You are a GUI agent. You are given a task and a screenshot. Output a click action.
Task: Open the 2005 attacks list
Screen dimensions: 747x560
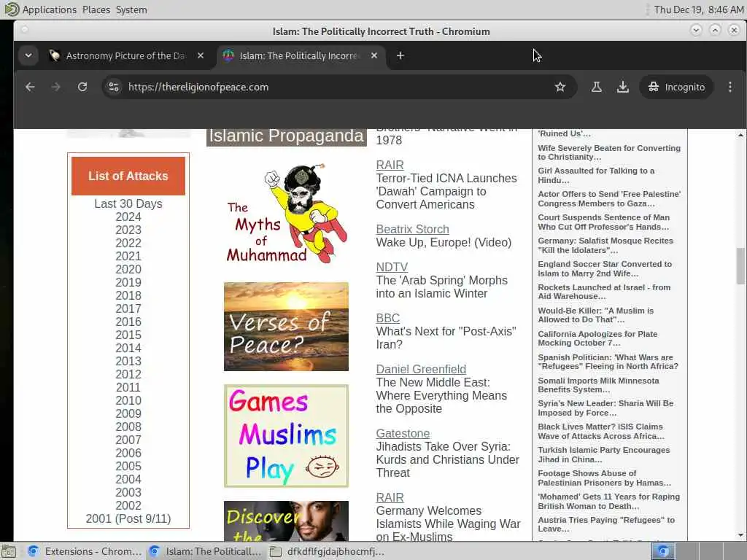tap(128, 466)
